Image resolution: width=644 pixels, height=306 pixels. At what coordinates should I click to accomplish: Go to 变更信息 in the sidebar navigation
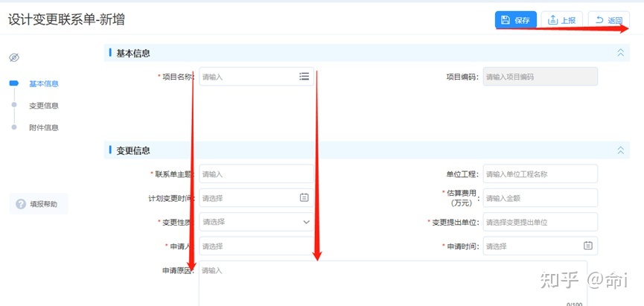43,106
